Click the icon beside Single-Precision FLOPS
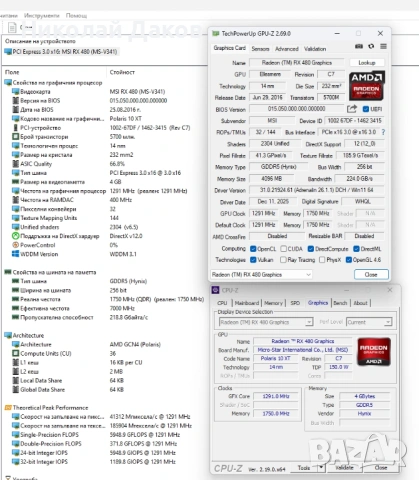 point(15,435)
